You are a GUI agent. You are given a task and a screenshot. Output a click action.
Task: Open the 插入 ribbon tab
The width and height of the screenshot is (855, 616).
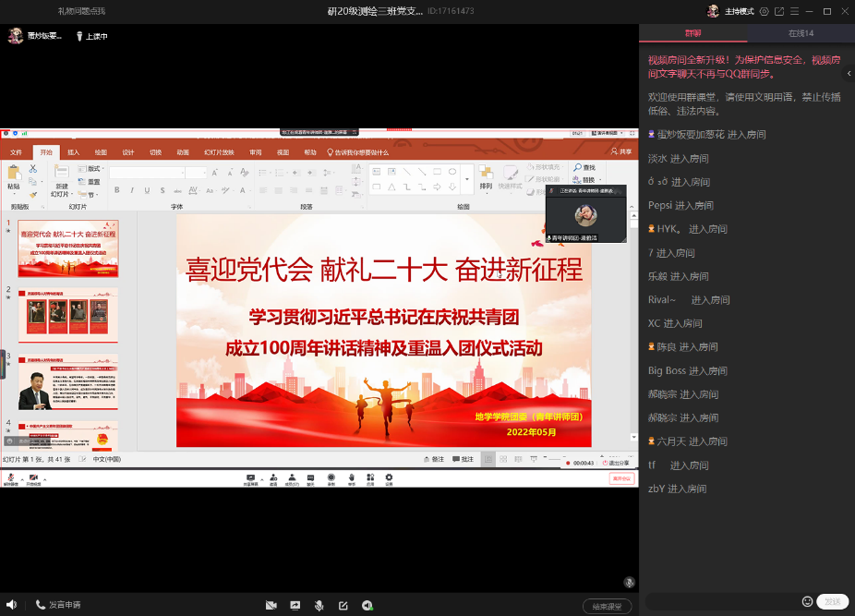[74, 152]
